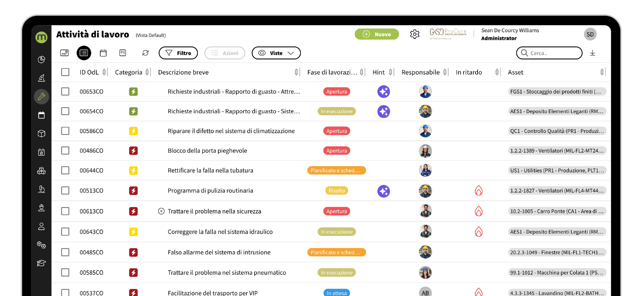Expand row 00613CO with the plus icon
Viewport: 644px width, 296px height.
click(x=161, y=211)
